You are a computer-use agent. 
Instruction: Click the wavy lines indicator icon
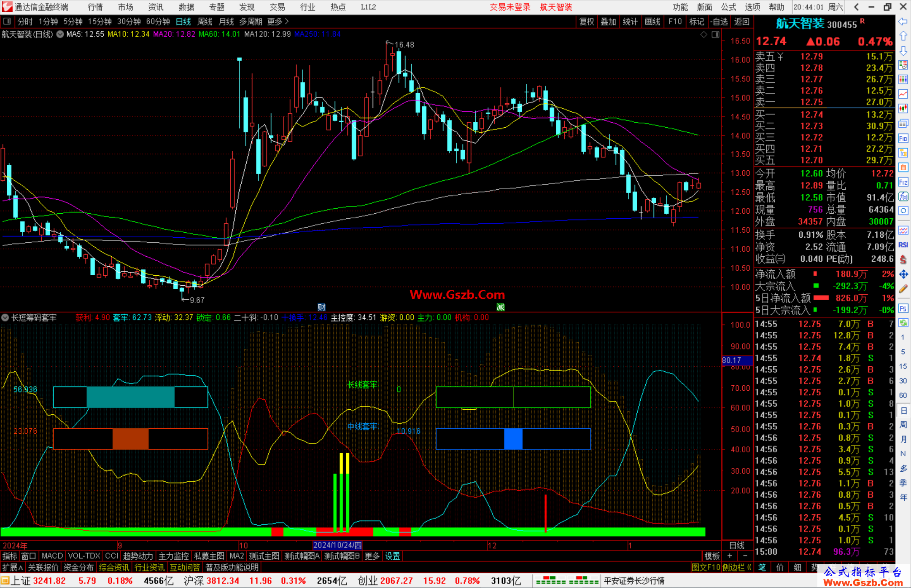(x=903, y=230)
